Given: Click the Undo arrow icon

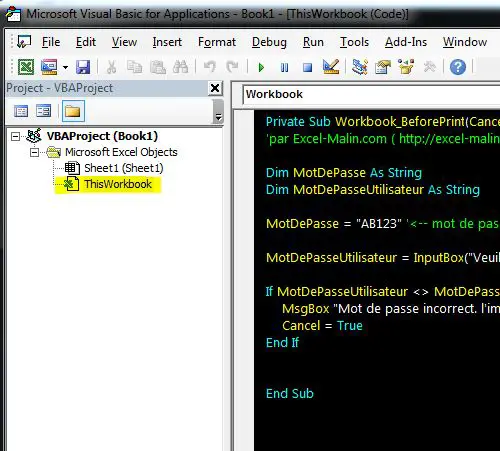Looking at the screenshot, I should [210, 67].
